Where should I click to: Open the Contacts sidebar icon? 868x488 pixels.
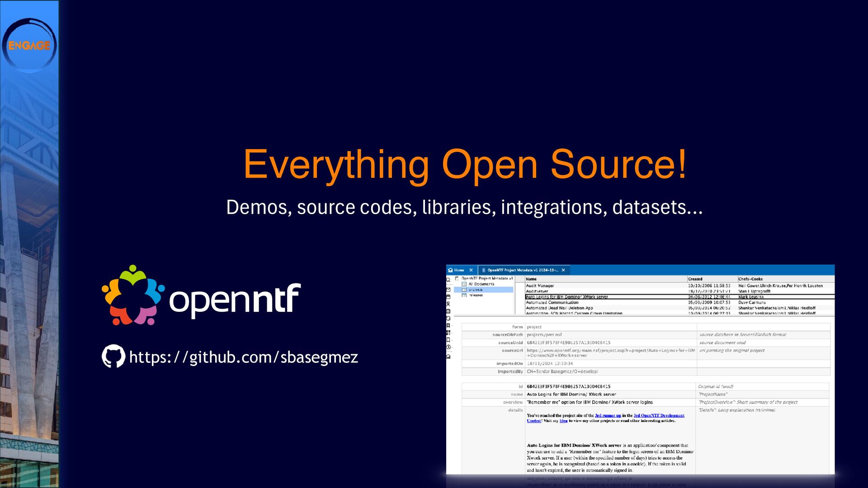448,304
